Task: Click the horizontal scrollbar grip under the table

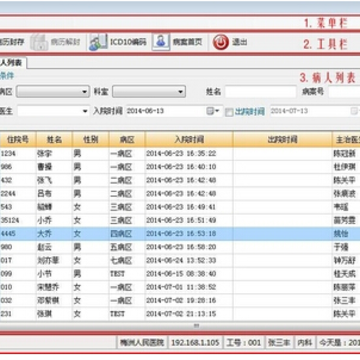Action: point(197,326)
